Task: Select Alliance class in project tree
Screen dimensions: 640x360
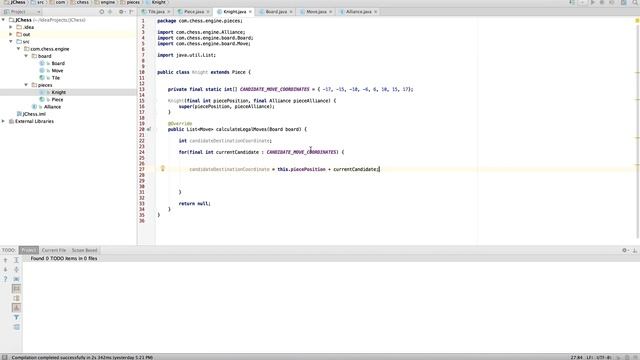Action: pos(52,107)
